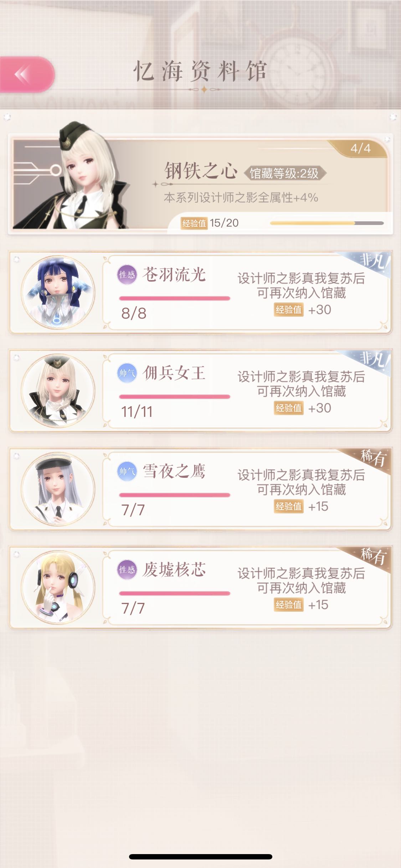The image size is (401, 868).
Task: Open the 废墟核芯 name label
Action: (174, 569)
